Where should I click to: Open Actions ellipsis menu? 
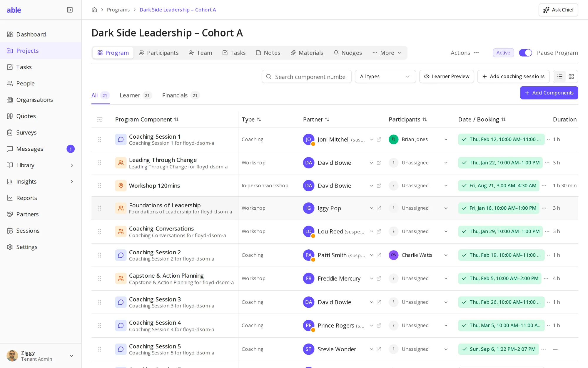pos(476,53)
